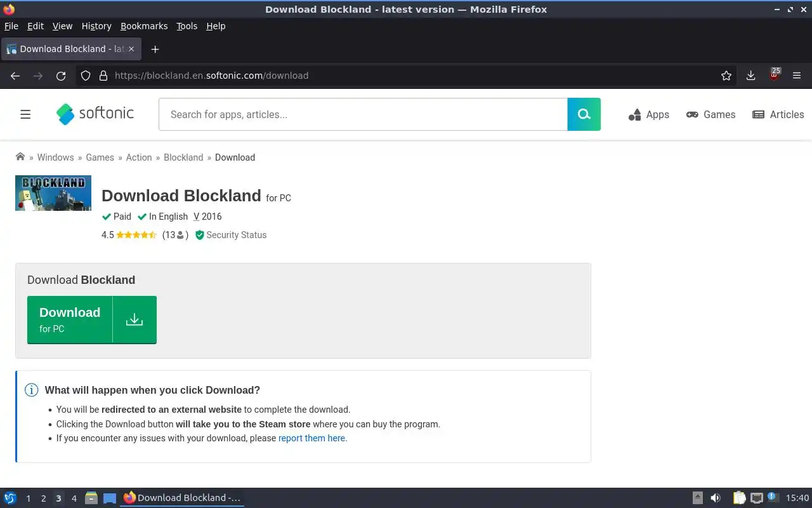Click the home icon in the breadcrumb
Viewport: 812px width, 508px height.
(20, 157)
